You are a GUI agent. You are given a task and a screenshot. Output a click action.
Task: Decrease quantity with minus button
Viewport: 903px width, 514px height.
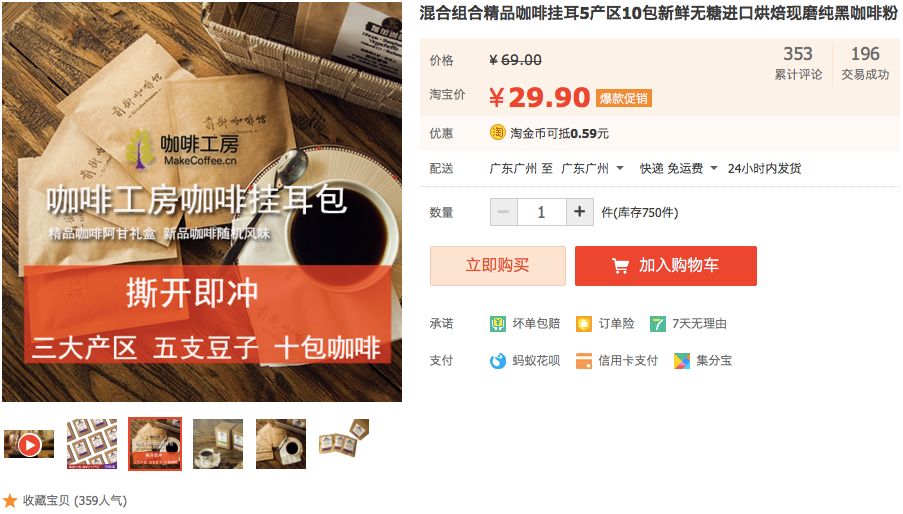click(x=504, y=212)
